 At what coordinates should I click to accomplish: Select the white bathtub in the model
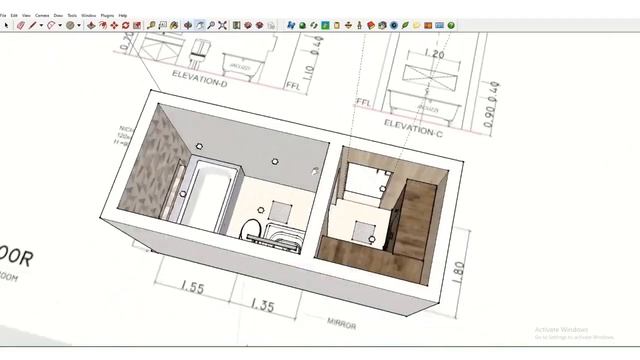coord(212,197)
